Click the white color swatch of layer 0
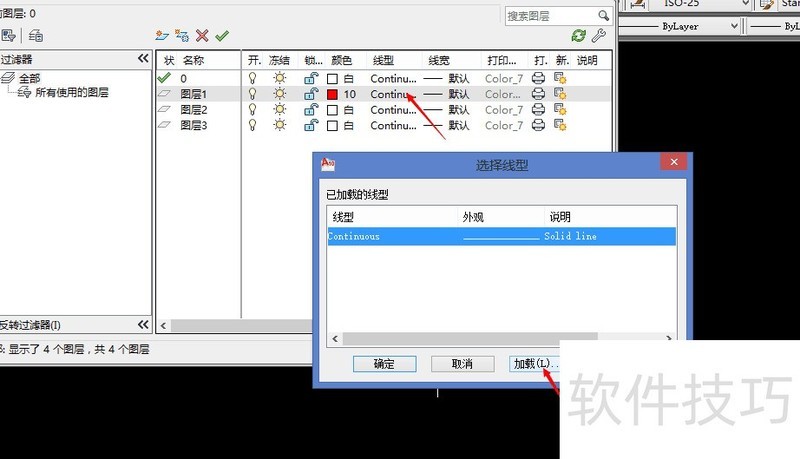Screen dimensions: 800x459 pos(332,79)
